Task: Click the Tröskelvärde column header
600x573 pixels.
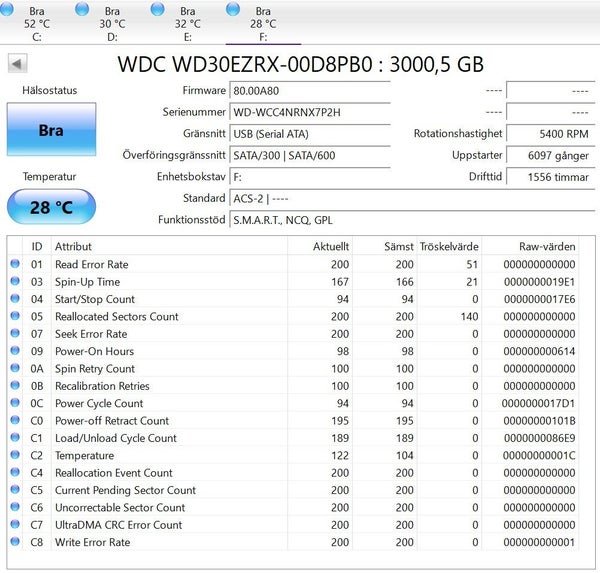Action: [449, 246]
